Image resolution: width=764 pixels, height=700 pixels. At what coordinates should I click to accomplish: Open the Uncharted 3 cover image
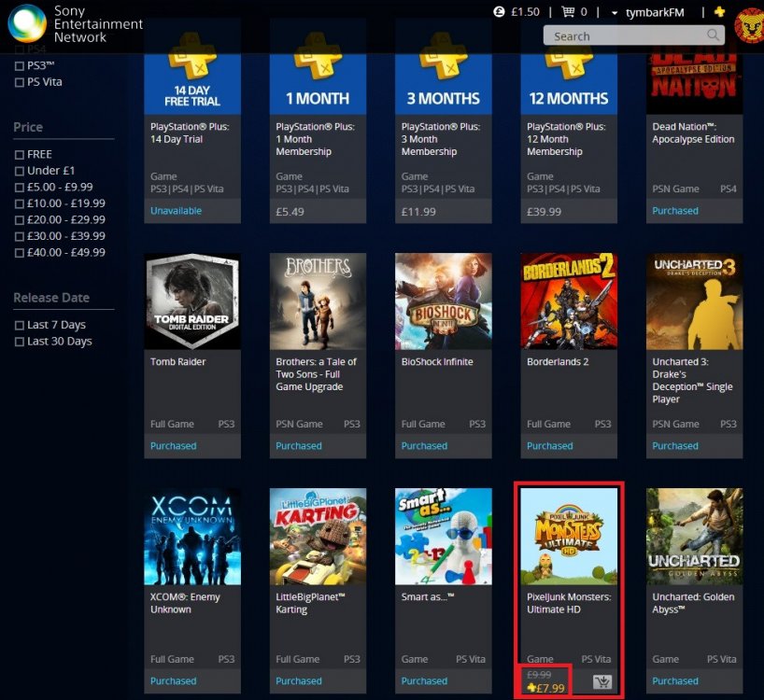(694, 301)
